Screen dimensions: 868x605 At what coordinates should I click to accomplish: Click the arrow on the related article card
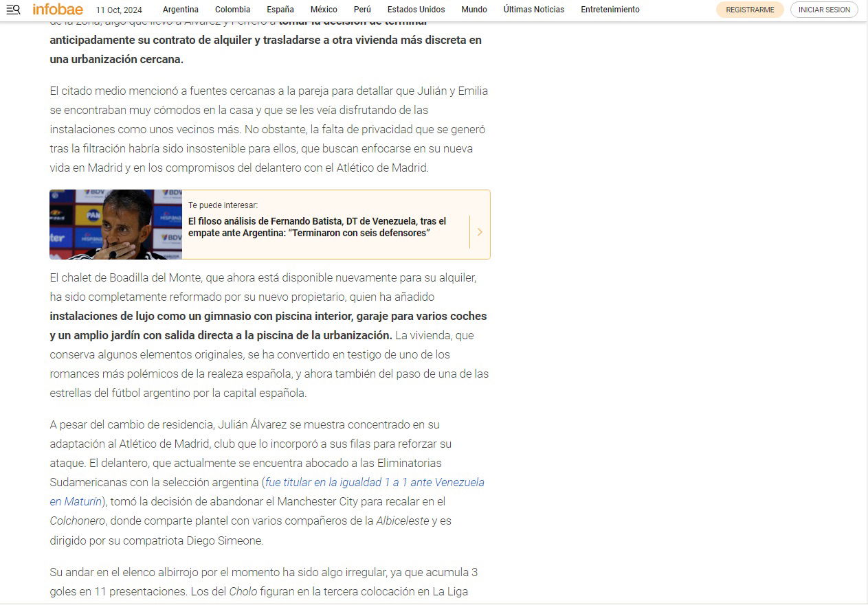tap(480, 232)
